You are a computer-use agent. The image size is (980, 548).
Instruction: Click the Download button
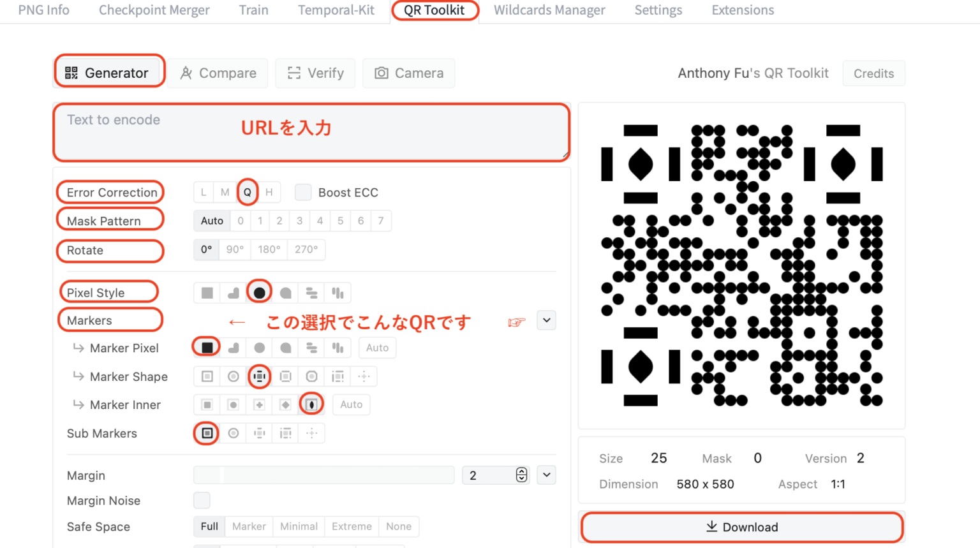741,527
